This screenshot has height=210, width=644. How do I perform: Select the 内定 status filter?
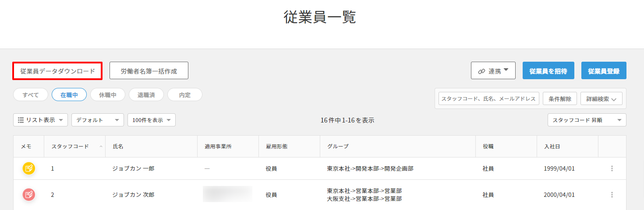pos(184,95)
